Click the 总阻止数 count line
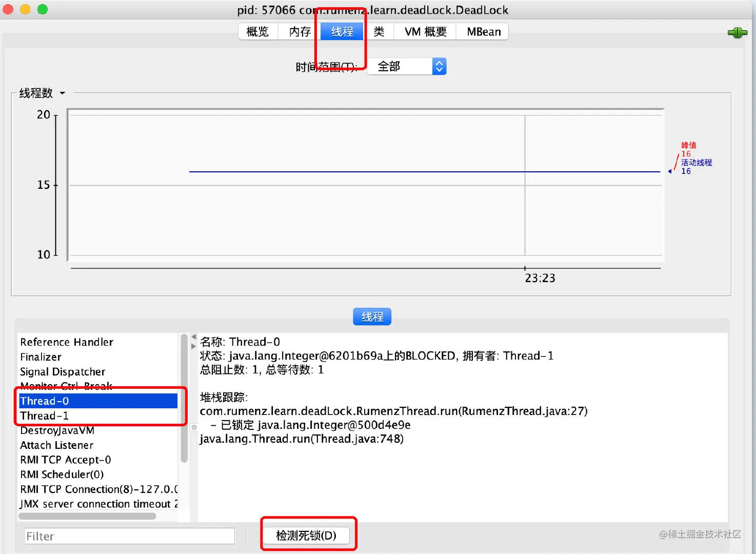Viewport: 756px width, 554px height. [x=262, y=370]
